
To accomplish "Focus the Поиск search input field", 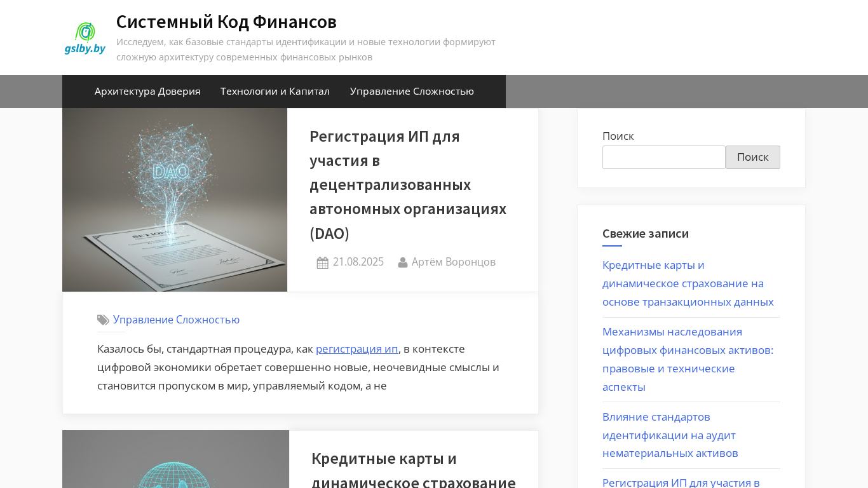I will 664,157.
